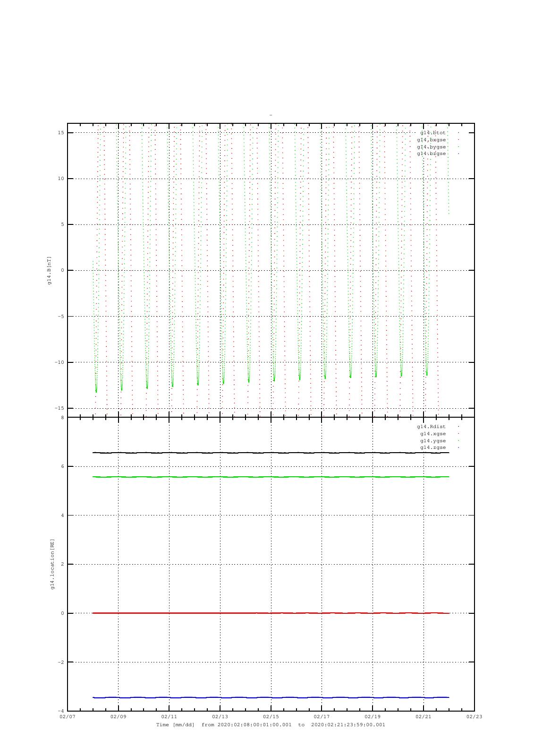
Task: Click the g14.bzgse legend entry
Action: click(x=431, y=154)
